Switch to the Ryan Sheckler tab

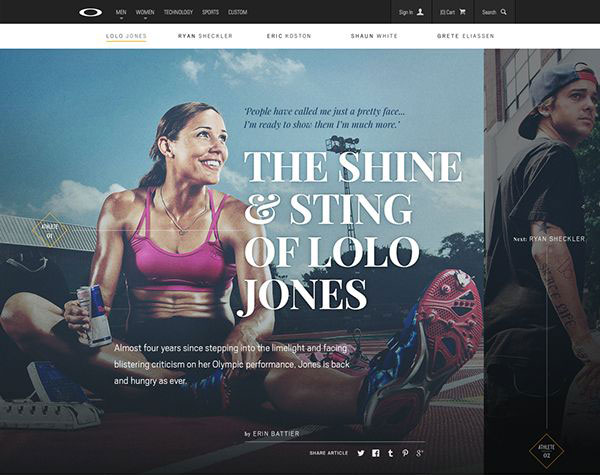[205, 36]
